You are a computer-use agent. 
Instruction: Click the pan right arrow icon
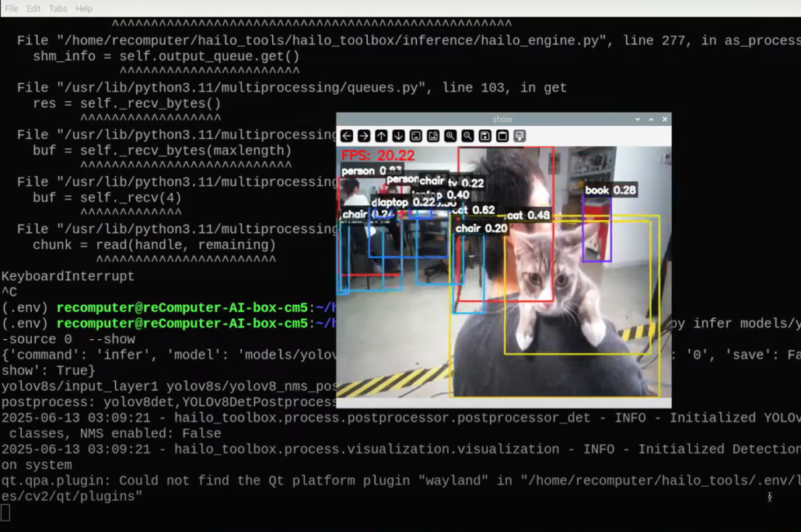364,136
